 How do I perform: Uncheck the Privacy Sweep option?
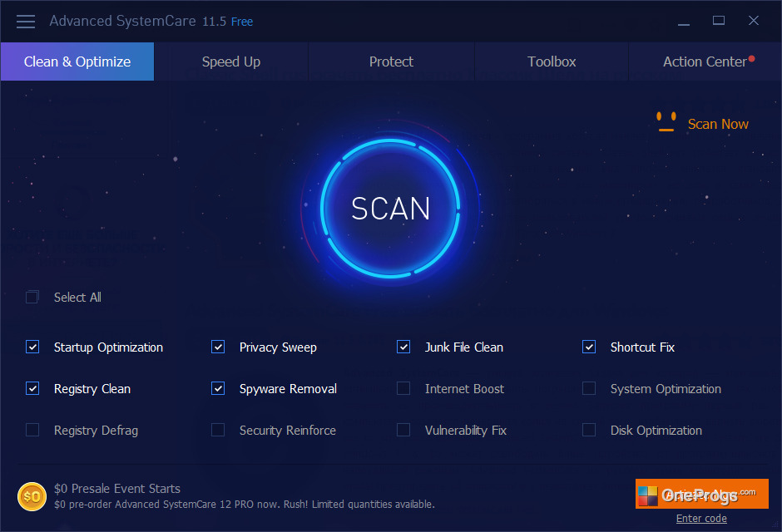pyautogui.click(x=218, y=347)
